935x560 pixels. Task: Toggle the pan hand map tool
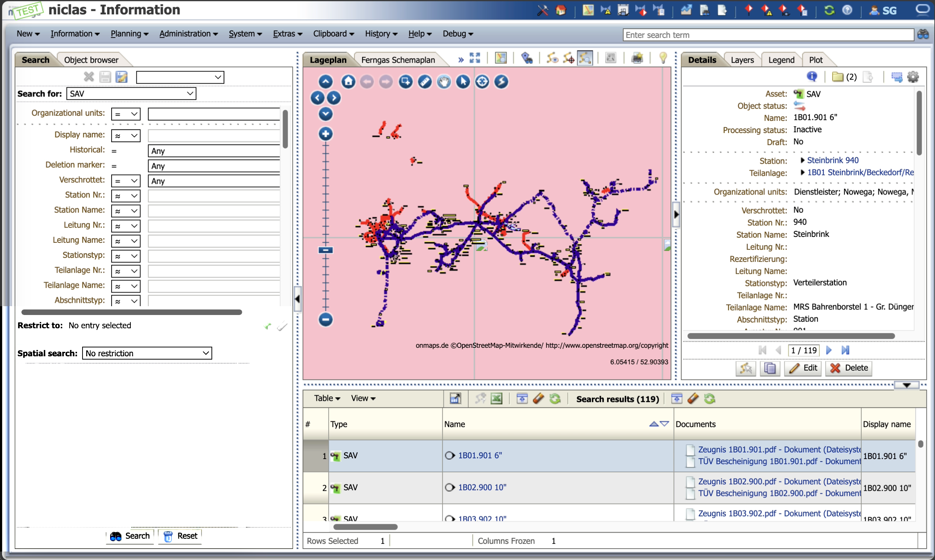point(444,81)
